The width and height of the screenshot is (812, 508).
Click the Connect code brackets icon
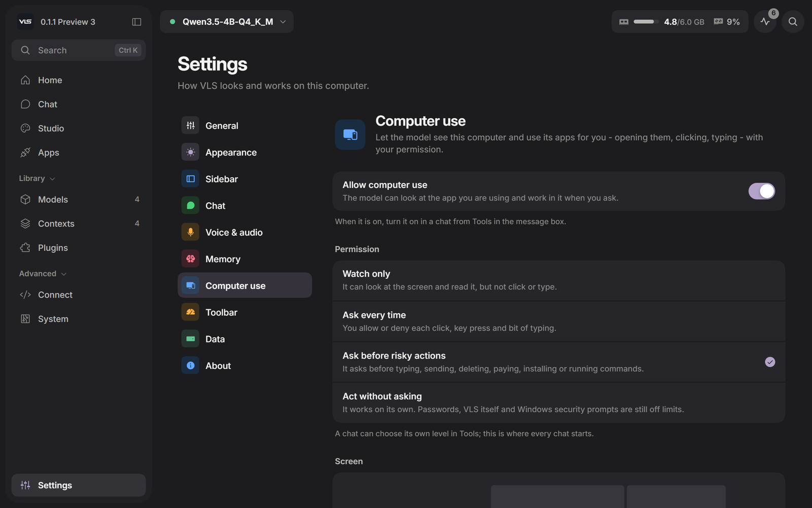[x=25, y=295]
